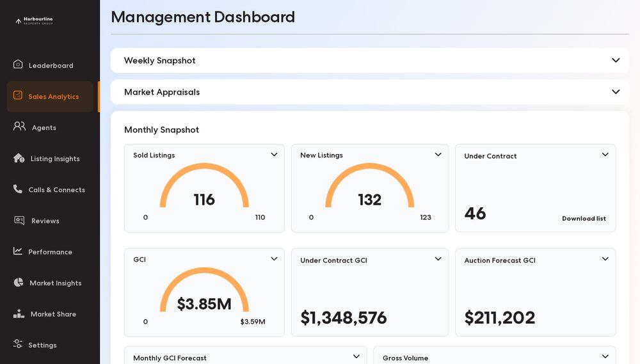Click the $211,202 auction forecast value
640x364 pixels.
[500, 318]
